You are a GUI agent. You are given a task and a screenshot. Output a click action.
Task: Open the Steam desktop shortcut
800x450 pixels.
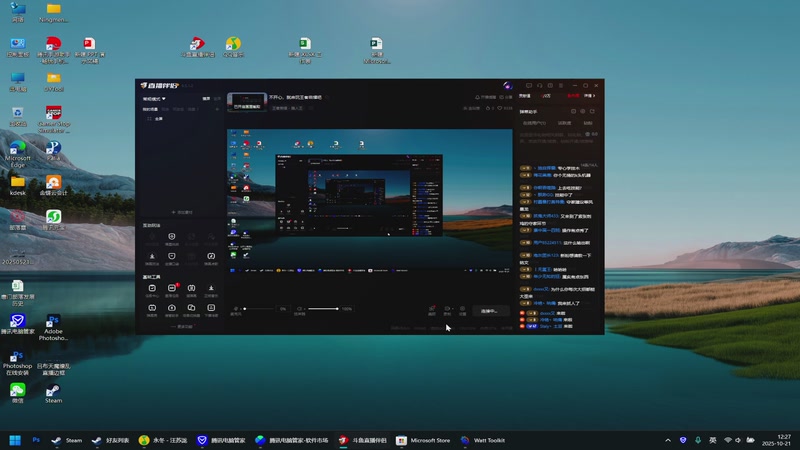(53, 394)
